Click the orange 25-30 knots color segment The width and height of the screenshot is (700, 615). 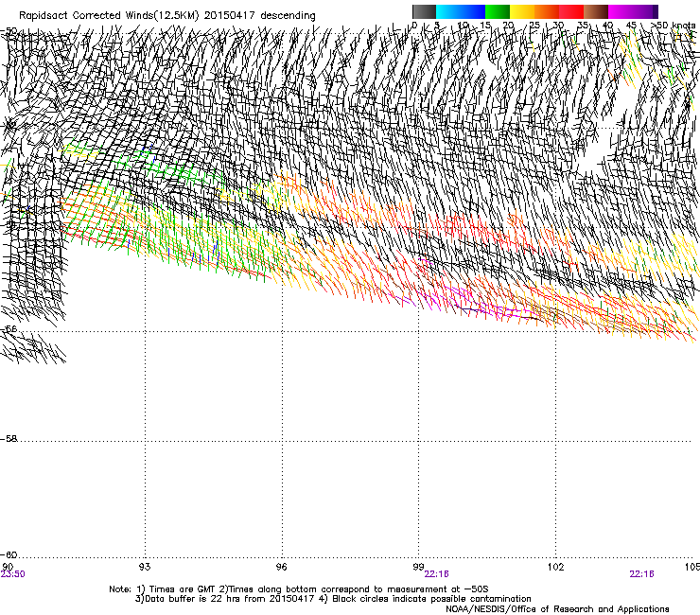click(x=547, y=11)
